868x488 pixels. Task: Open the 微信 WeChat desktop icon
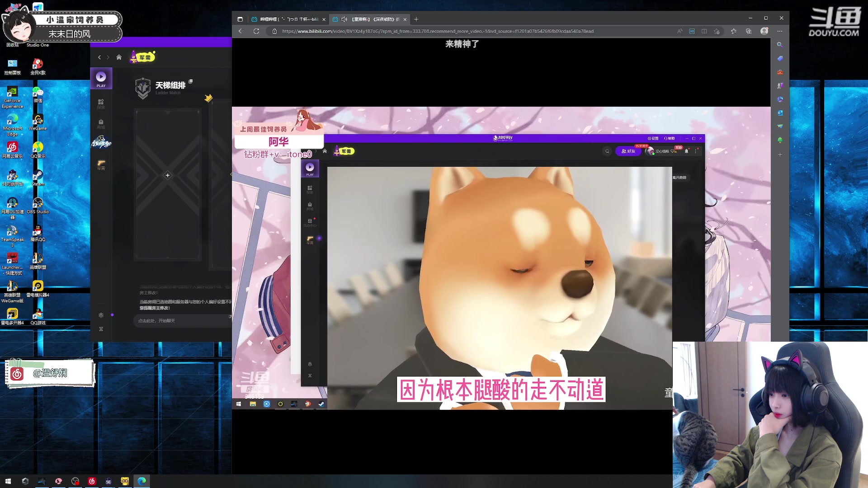pyautogui.click(x=38, y=95)
